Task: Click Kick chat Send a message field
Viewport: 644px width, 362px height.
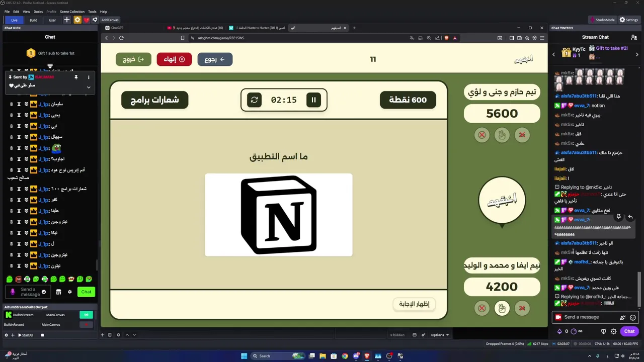Action: tap(28, 292)
